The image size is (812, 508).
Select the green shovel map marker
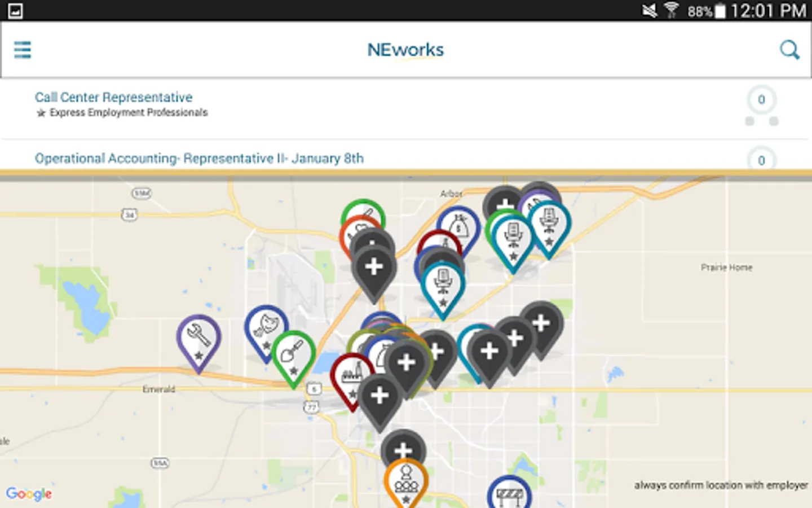click(293, 359)
